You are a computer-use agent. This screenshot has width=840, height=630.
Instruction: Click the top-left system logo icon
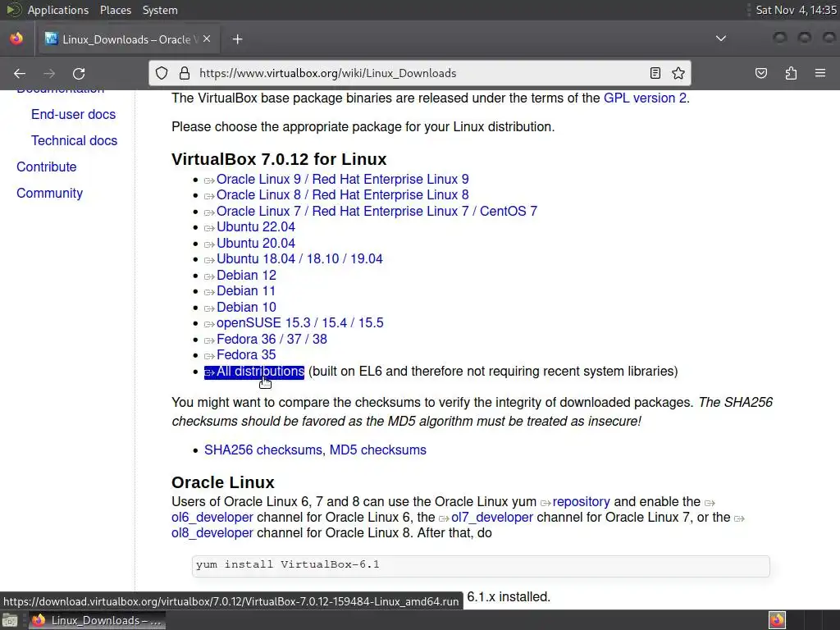13,10
